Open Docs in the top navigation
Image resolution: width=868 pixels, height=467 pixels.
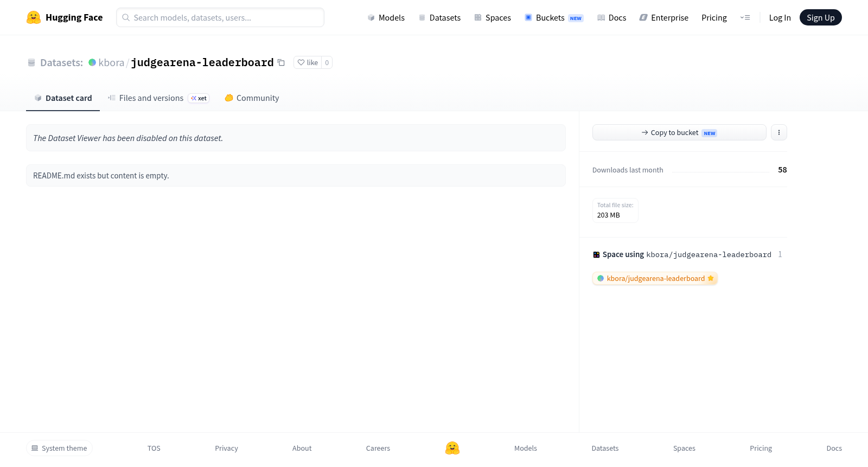[611, 17]
